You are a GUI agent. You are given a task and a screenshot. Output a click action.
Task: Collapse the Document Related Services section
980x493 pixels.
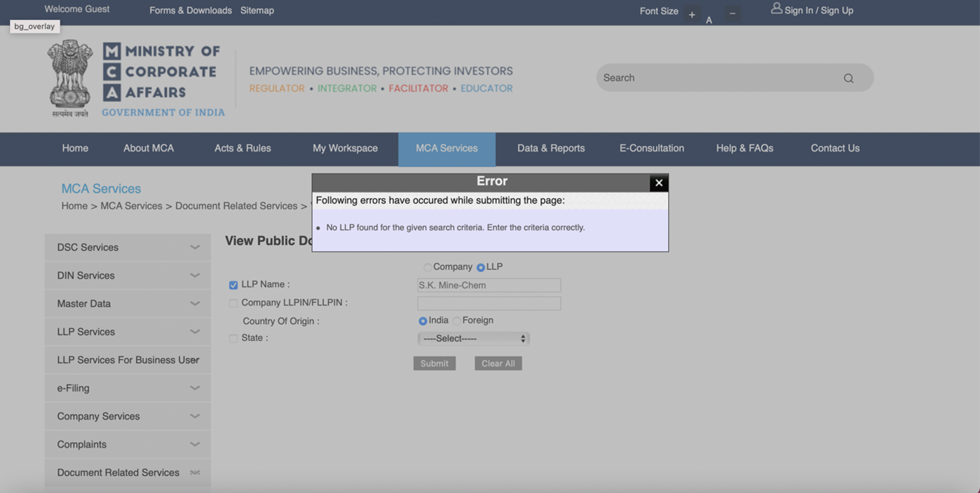(195, 472)
